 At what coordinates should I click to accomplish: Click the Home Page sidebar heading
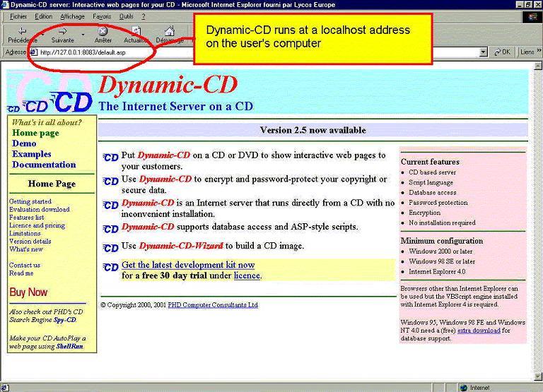tap(52, 184)
